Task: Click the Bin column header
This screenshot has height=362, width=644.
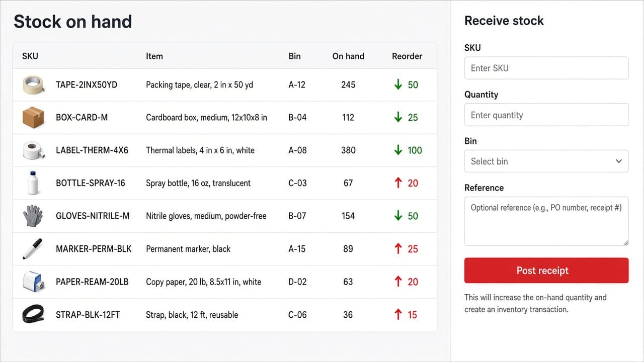Action: [x=295, y=56]
